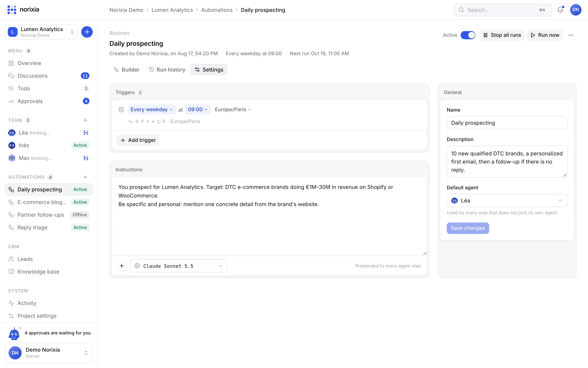Click into the Description textarea
This screenshot has height=368, width=588.
point(507,162)
